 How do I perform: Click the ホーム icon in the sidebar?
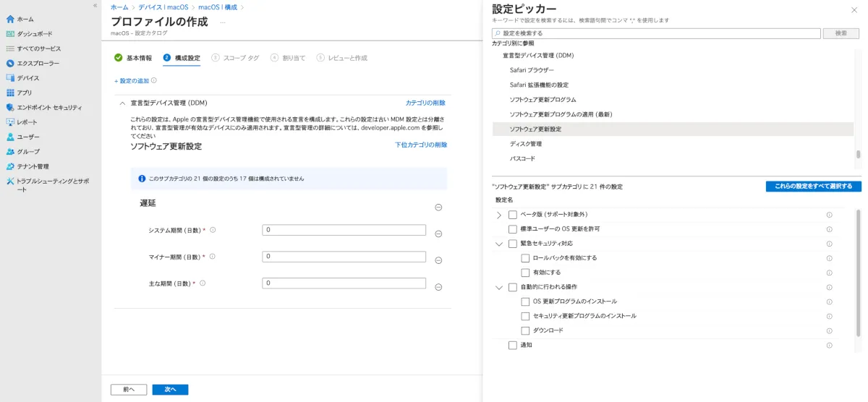click(10, 19)
